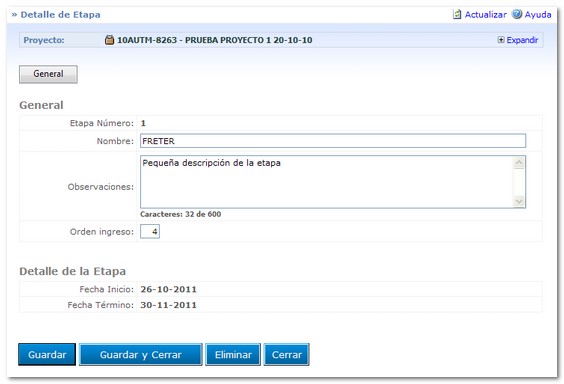Click the Fecha Inicio value 26-10-2011
Image resolution: width=564 pixels, height=384 pixels.
pyautogui.click(x=168, y=289)
